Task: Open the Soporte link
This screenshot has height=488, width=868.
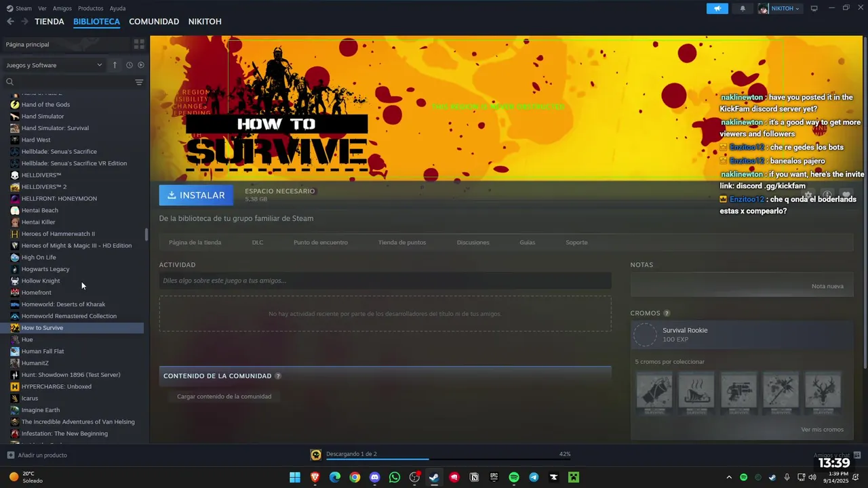Action: (576, 242)
